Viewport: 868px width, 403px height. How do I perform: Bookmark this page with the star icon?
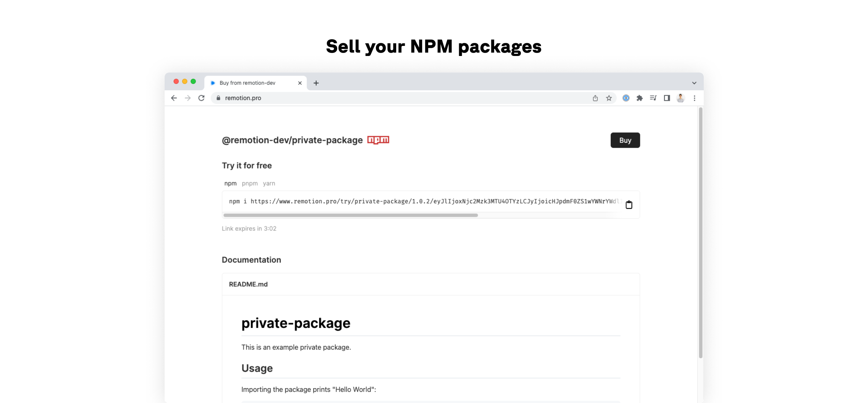(x=609, y=98)
